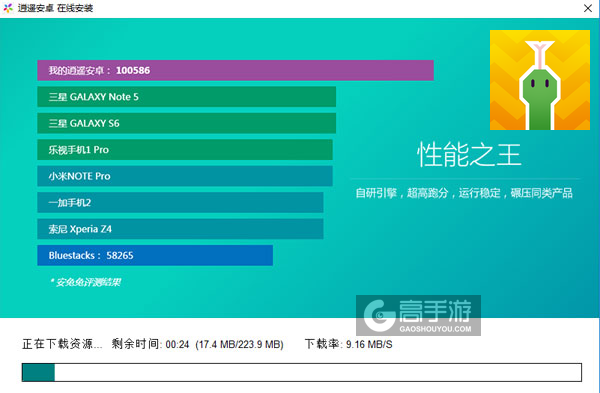The image size is (600, 393).
Task: Click the 正在下载资源 status text
Action: pos(62,344)
